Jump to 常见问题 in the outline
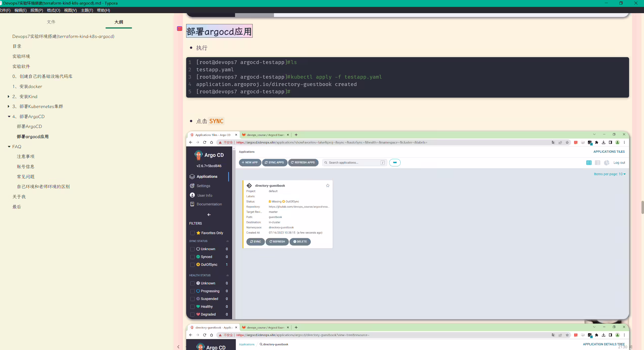The height and width of the screenshot is (350, 644). click(26, 177)
